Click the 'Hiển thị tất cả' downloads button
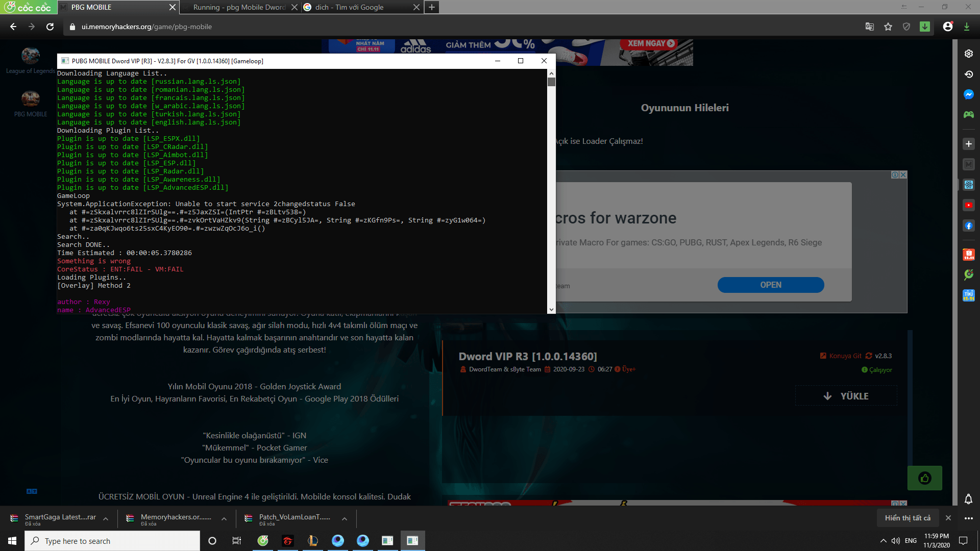The image size is (980, 551). pos(908,518)
